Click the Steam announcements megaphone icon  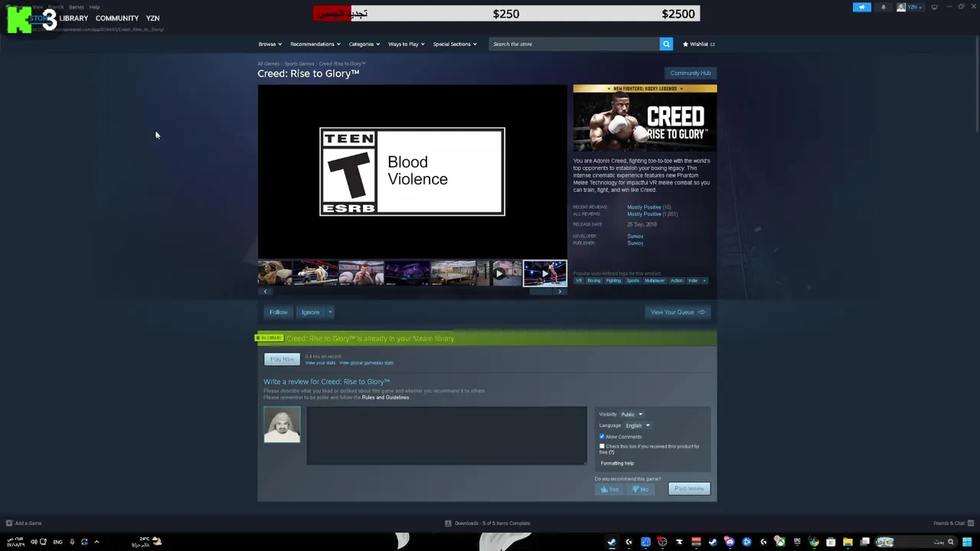pos(862,7)
